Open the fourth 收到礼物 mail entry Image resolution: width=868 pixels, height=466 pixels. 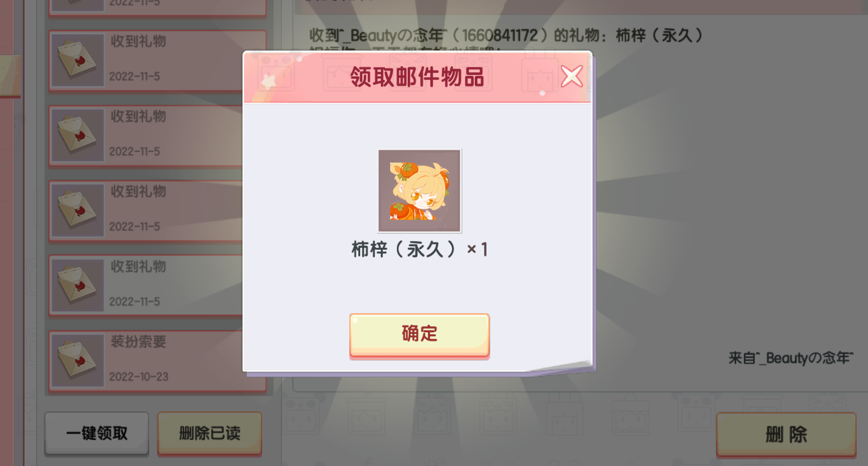coord(146,286)
